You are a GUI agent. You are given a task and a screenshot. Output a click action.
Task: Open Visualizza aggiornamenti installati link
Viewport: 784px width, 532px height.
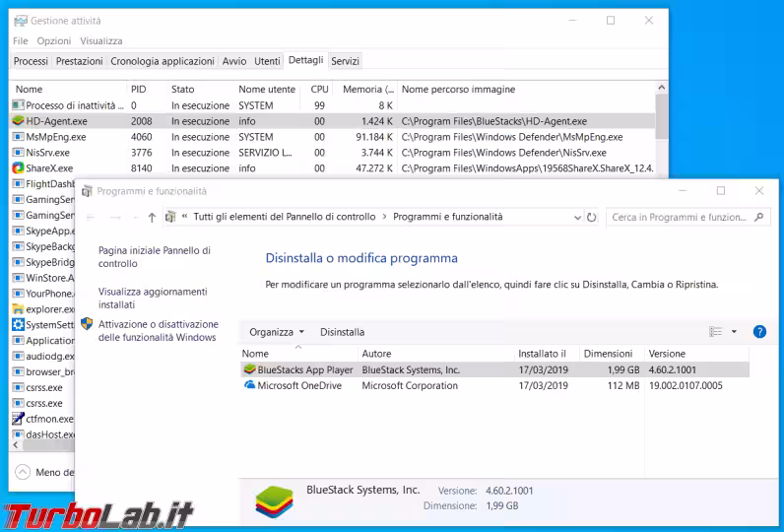[153, 298]
